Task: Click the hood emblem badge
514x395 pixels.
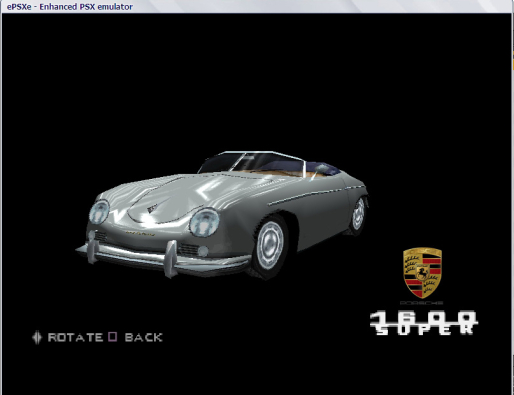Action: [x=152, y=209]
